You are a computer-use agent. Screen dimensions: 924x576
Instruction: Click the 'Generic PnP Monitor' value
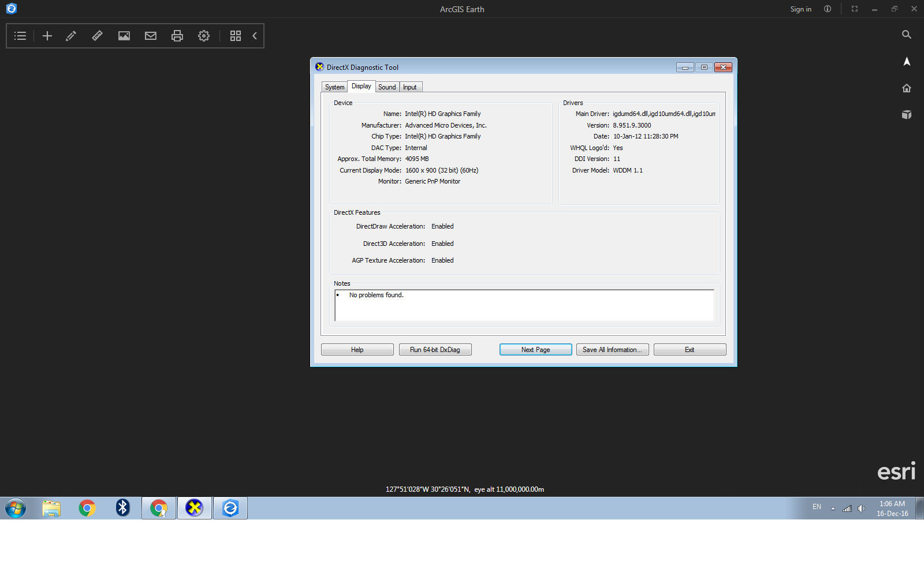[433, 181]
